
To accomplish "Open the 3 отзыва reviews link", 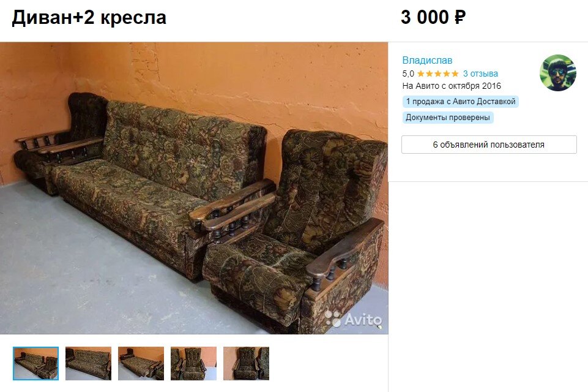I will click(x=480, y=73).
